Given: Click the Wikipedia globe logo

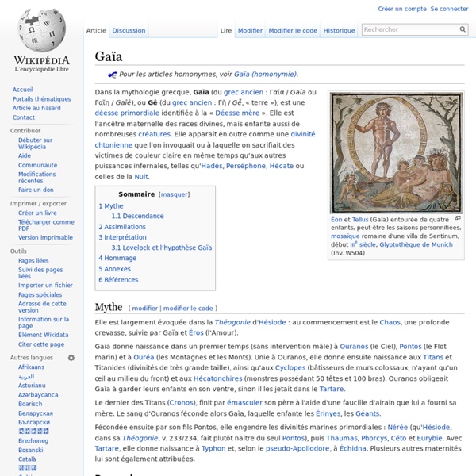Looking at the screenshot, I should [x=41, y=30].
